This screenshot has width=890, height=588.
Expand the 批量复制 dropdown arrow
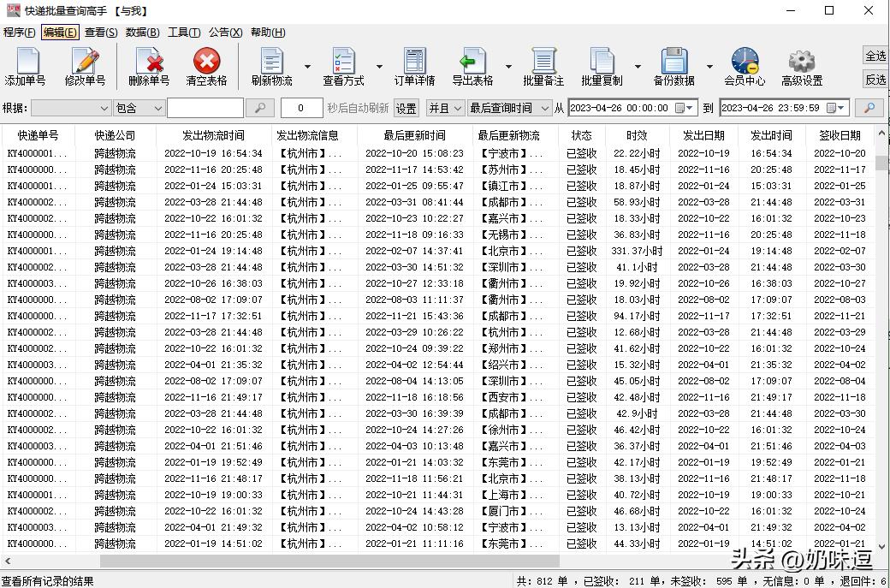pyautogui.click(x=638, y=67)
